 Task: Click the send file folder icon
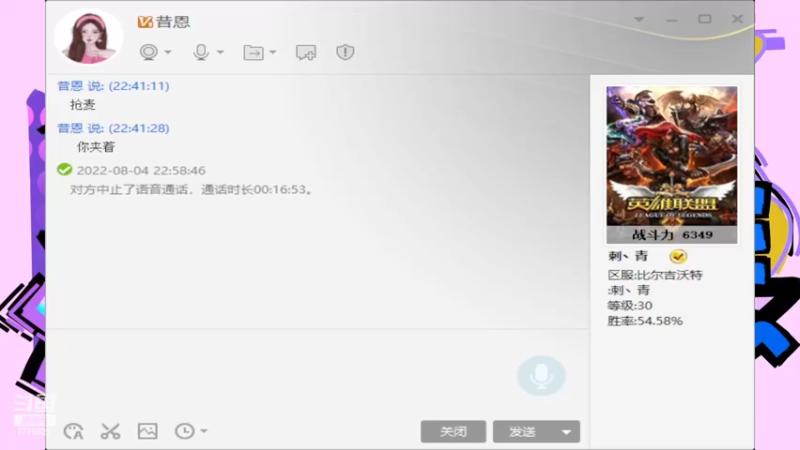254,52
